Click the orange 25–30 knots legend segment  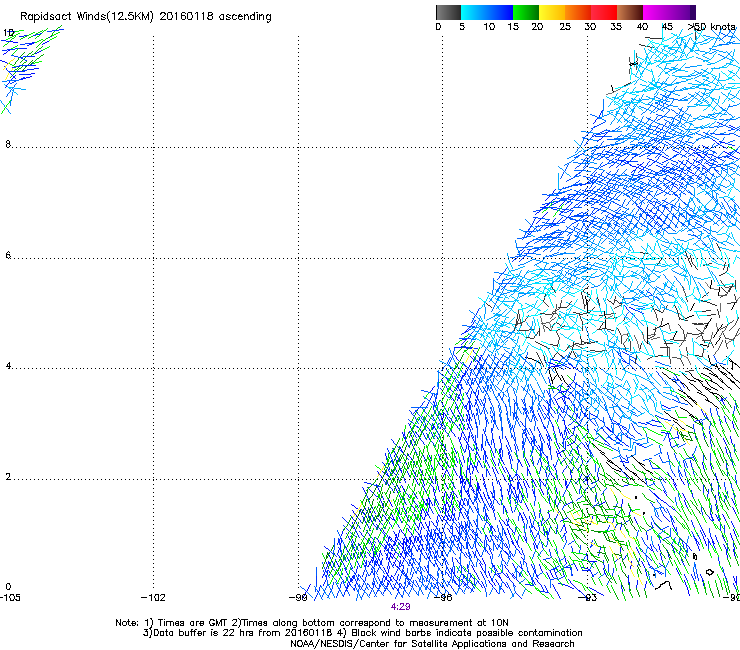(x=578, y=12)
